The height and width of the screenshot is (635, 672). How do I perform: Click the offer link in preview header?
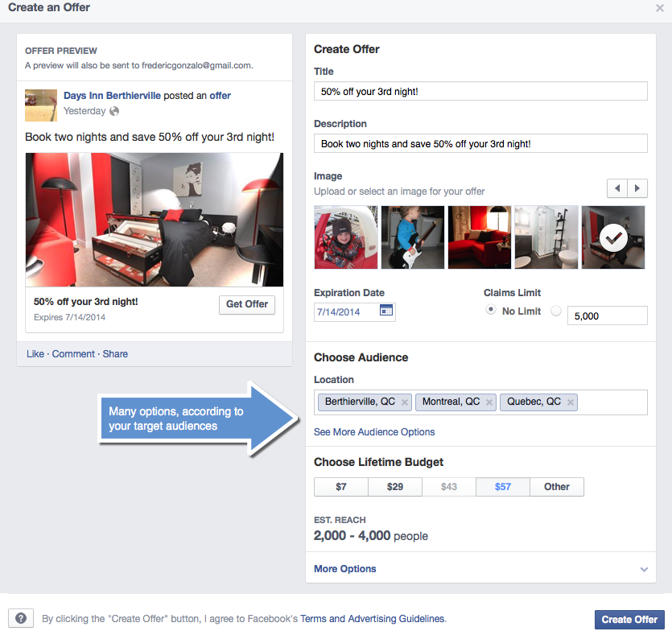pos(220,96)
